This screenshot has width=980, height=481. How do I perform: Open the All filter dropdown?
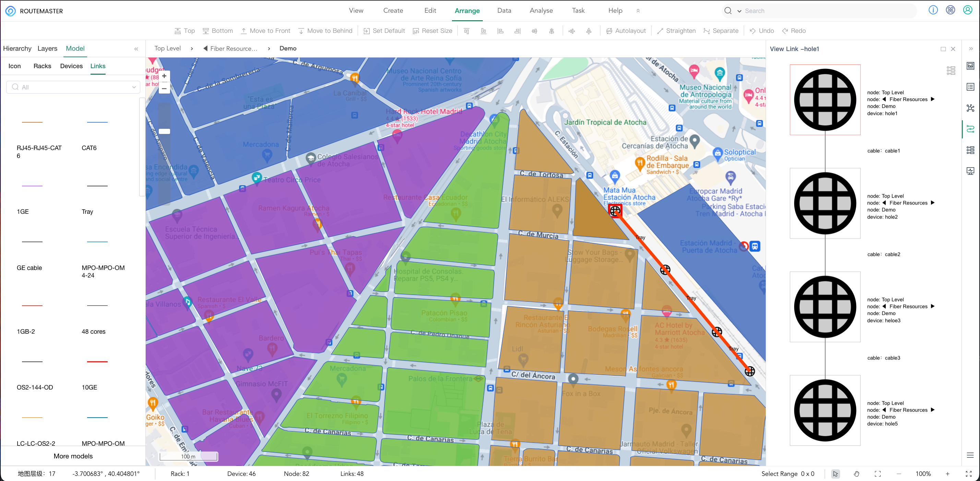click(73, 87)
